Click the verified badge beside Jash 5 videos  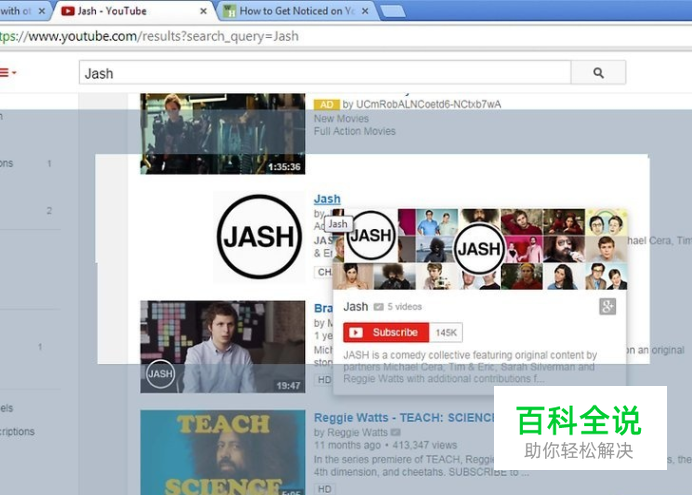(x=378, y=307)
